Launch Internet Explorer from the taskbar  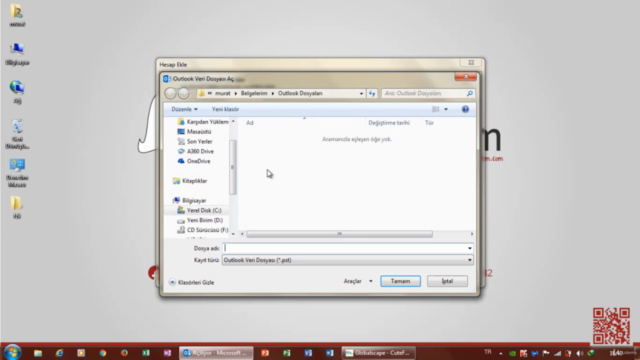tap(60, 353)
